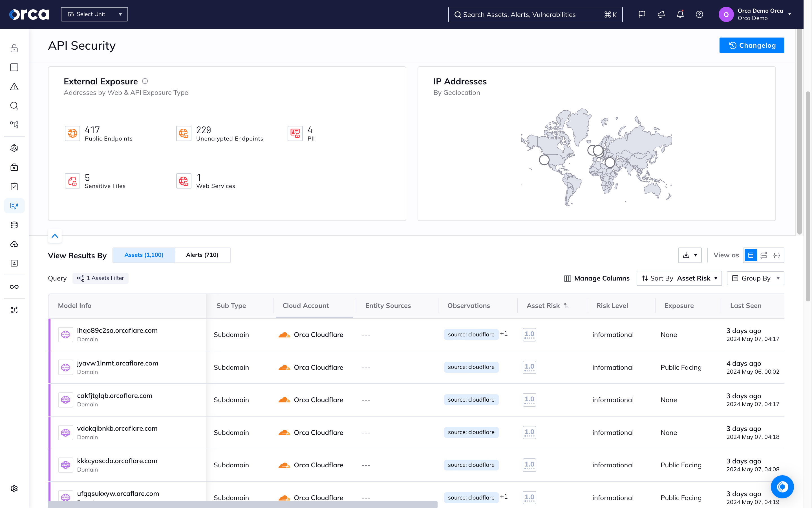The height and width of the screenshot is (508, 812).
Task: Click the Orca logo in the header
Action: (x=29, y=14)
